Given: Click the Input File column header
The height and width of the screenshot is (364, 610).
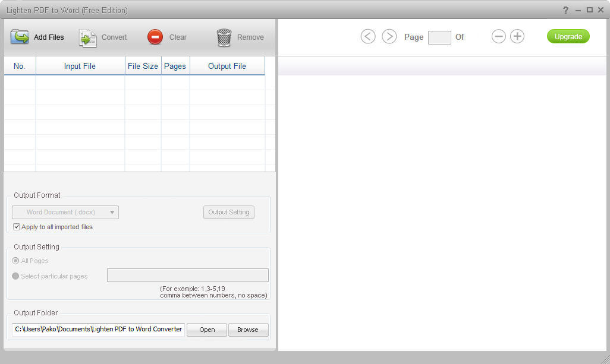Looking at the screenshot, I should (80, 66).
